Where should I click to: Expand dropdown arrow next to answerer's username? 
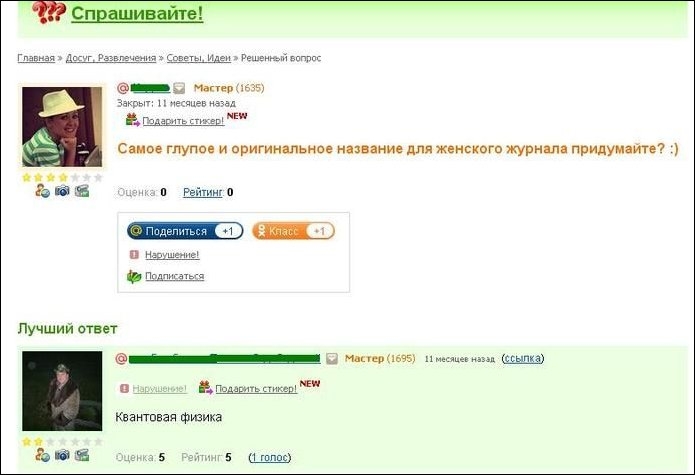(x=332, y=359)
